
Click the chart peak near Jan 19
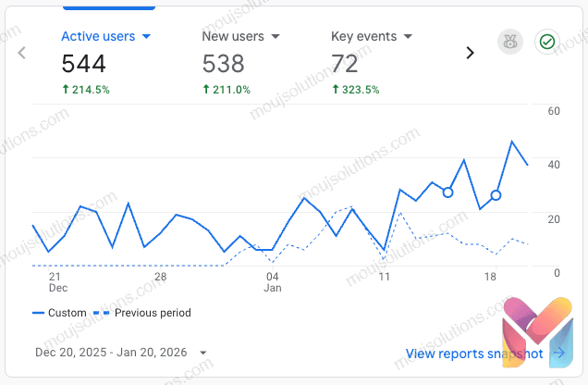pos(512,142)
